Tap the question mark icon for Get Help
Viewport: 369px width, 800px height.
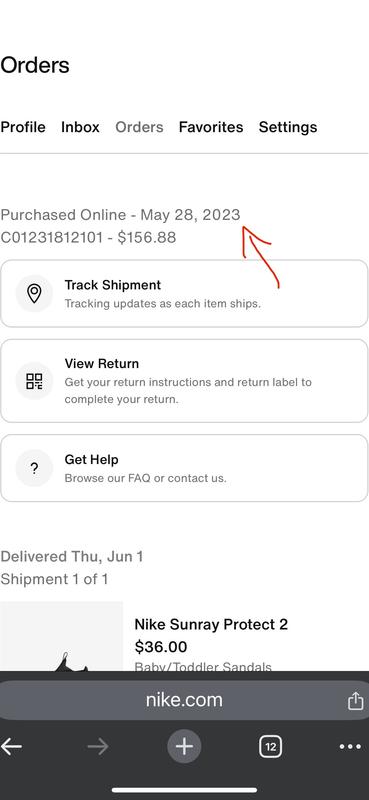(x=34, y=468)
